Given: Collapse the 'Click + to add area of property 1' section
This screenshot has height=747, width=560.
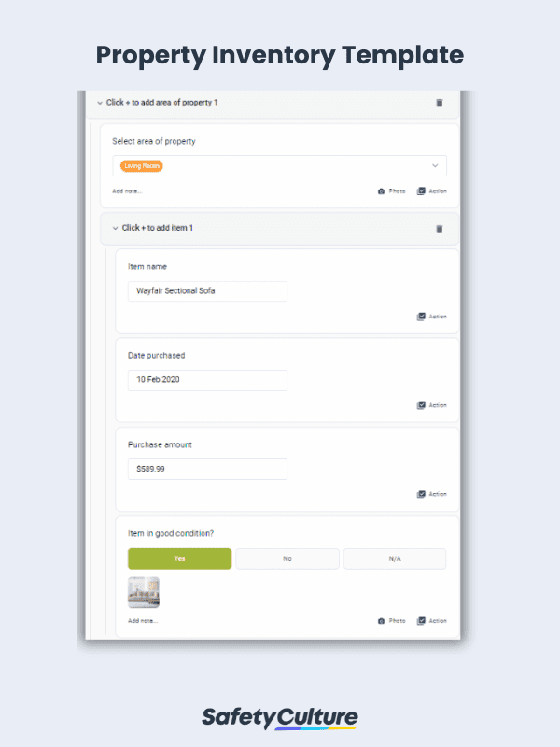Looking at the screenshot, I should coord(99,103).
